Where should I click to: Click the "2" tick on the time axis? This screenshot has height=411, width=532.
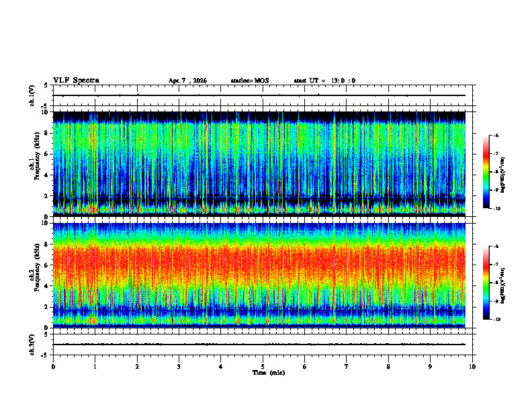pos(137,367)
